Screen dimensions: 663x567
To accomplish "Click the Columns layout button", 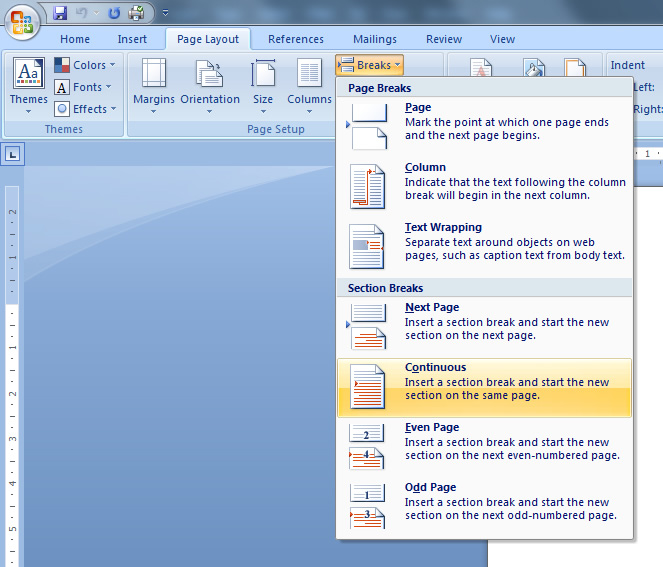I will coord(309,83).
